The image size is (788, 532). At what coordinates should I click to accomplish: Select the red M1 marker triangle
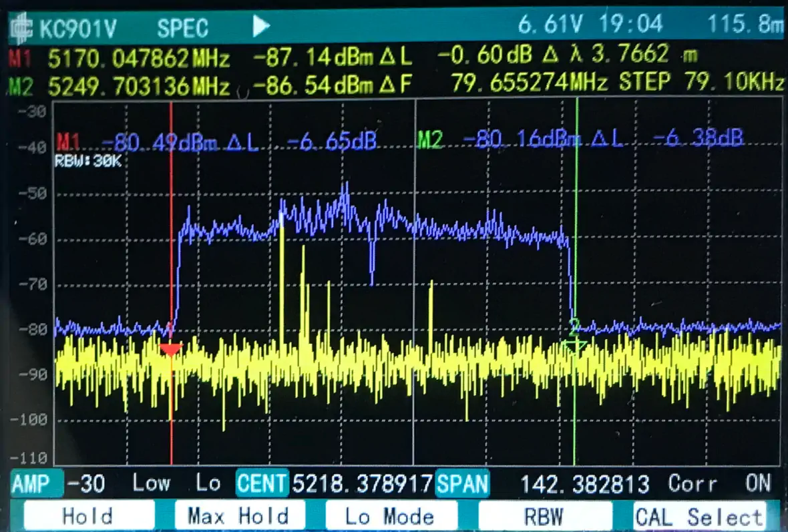171,350
